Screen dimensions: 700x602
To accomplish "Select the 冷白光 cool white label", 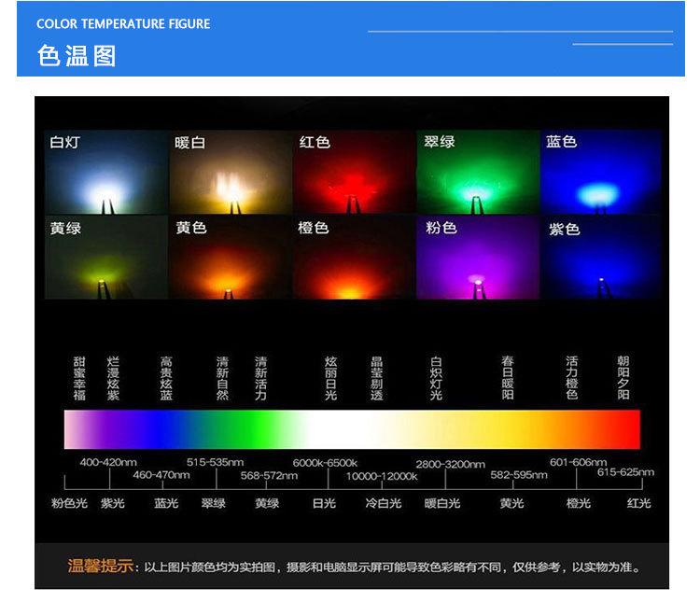I will pyautogui.click(x=383, y=503).
